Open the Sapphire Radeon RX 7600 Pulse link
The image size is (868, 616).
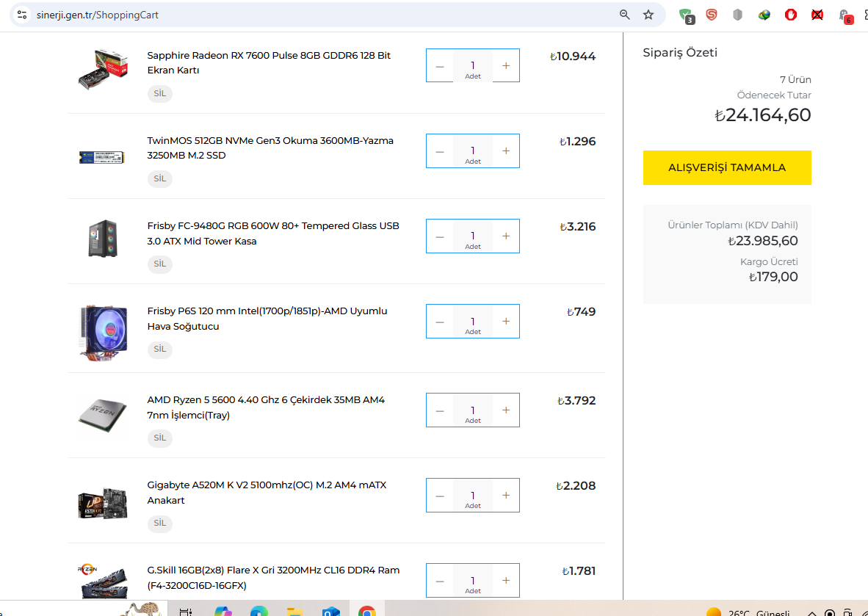(269, 62)
